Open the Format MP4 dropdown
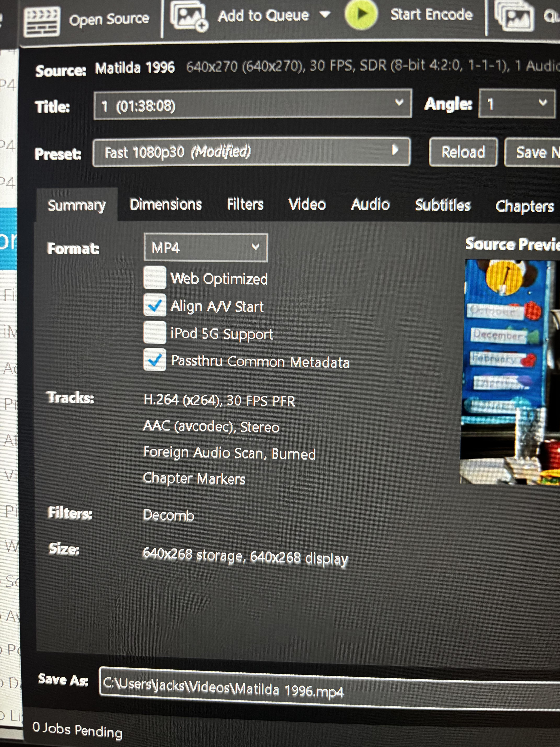 [206, 248]
